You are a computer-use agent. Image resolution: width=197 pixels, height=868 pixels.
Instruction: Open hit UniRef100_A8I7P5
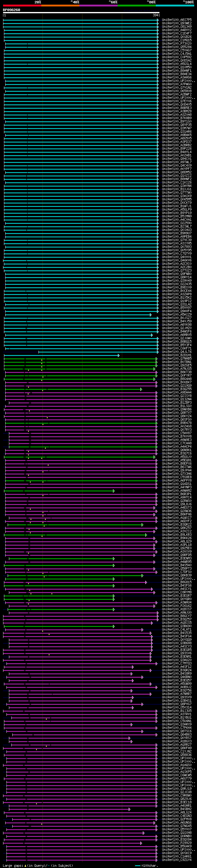point(177,20)
